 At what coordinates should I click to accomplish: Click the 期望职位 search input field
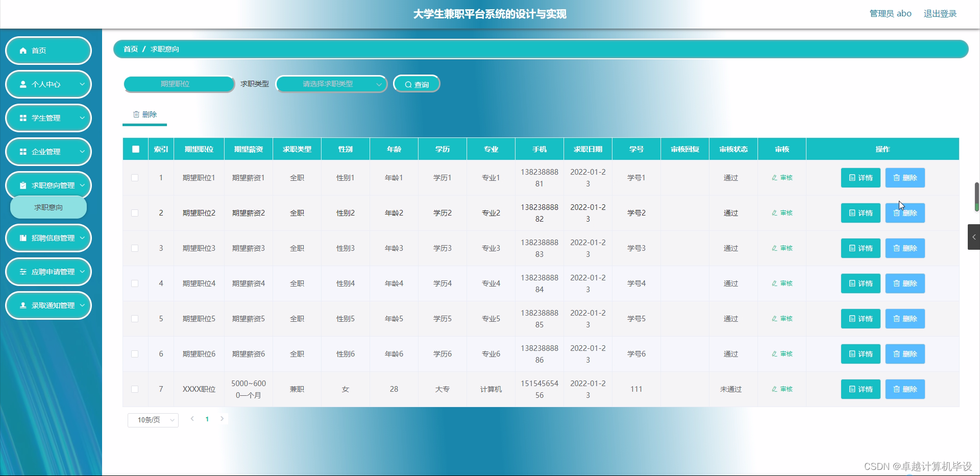click(x=179, y=84)
